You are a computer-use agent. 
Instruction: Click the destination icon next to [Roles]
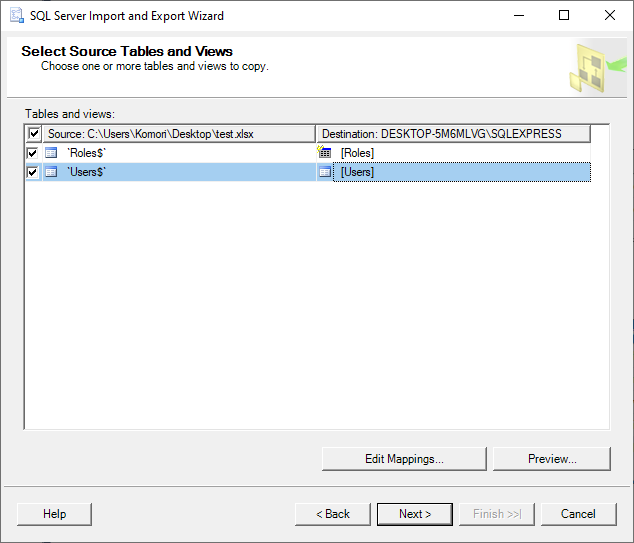pyautogui.click(x=325, y=153)
